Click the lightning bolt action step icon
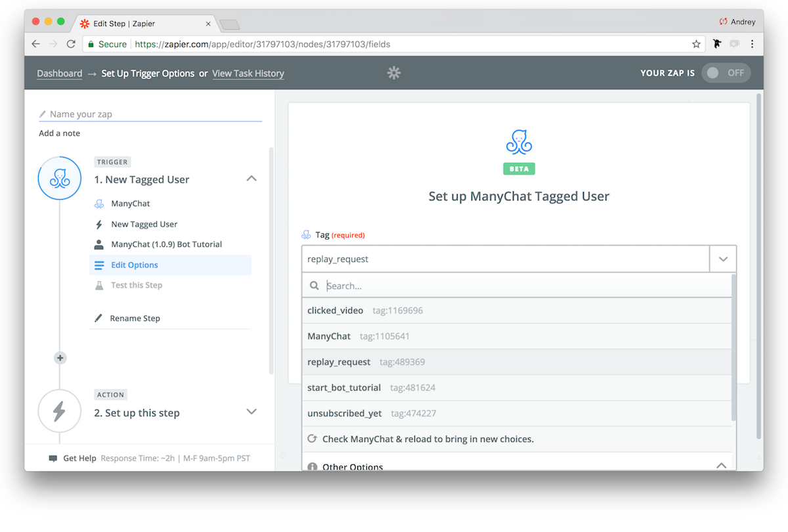 pos(59,411)
